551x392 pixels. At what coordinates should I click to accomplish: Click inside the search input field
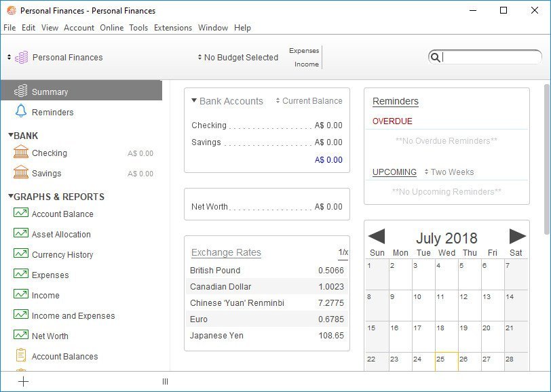click(489, 58)
